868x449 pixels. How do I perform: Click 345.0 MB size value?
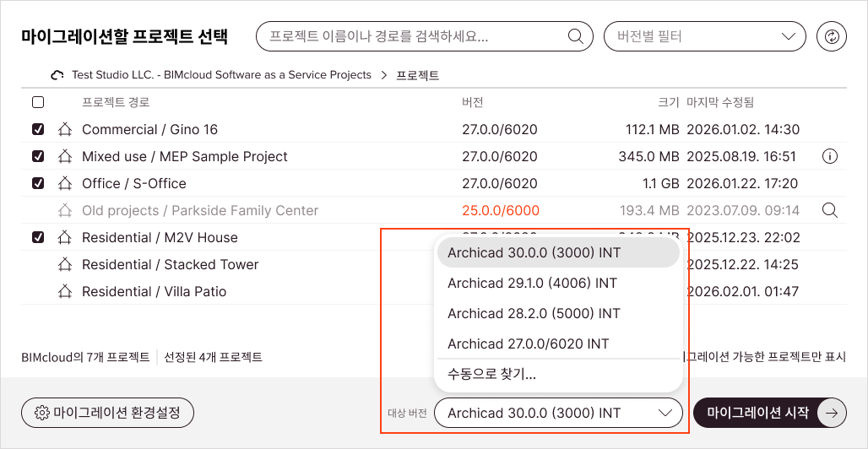coord(648,157)
